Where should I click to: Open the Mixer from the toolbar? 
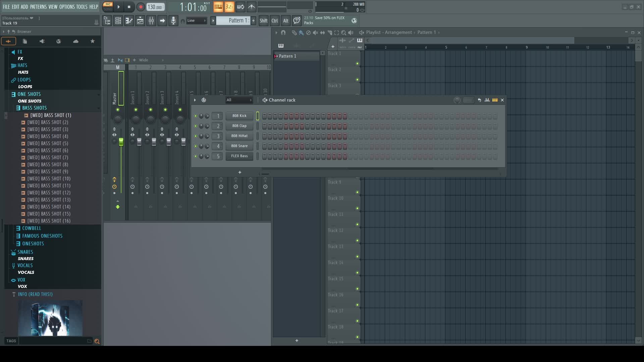coord(151,21)
